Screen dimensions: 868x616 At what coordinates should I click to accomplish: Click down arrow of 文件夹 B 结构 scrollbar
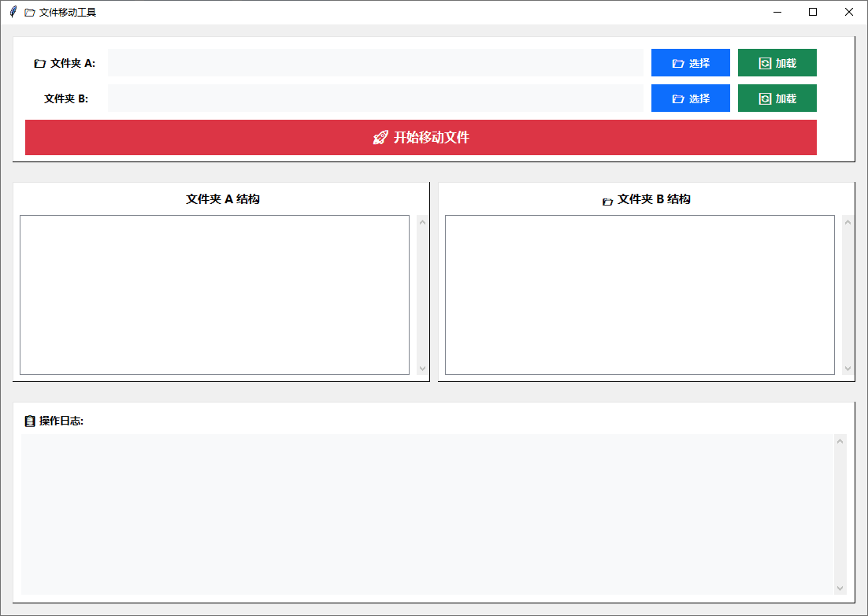click(x=848, y=368)
